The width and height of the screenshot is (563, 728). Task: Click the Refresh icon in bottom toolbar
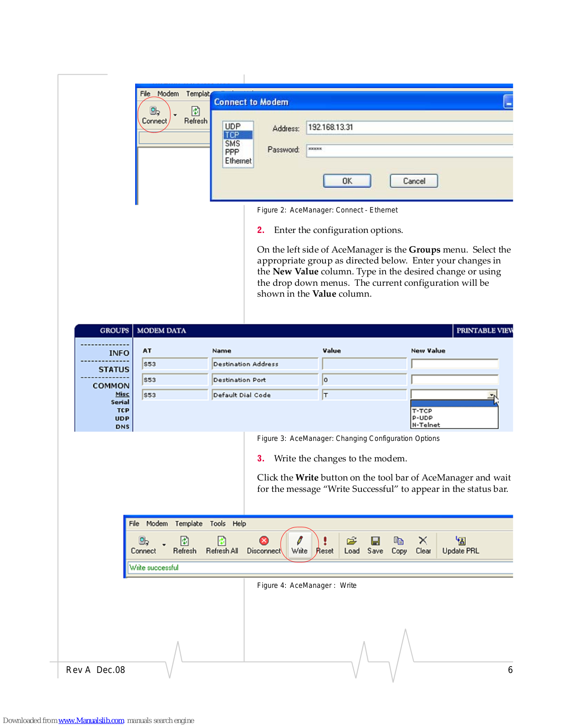coord(185,545)
